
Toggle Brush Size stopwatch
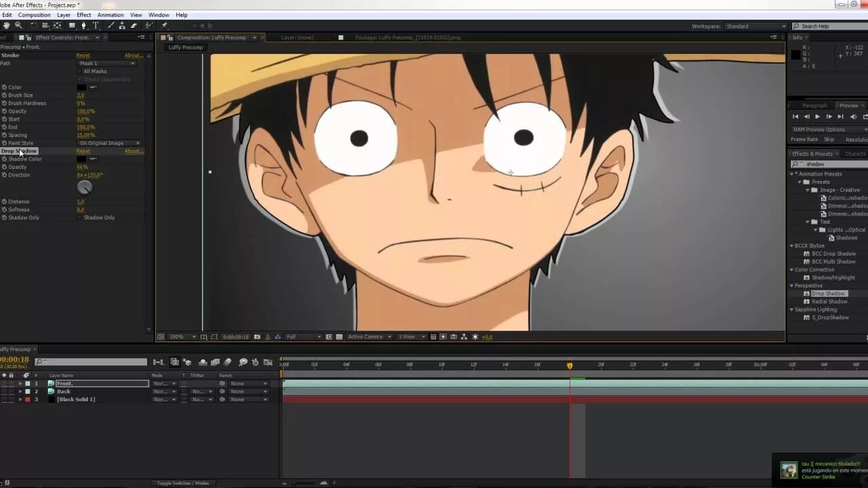coord(4,96)
